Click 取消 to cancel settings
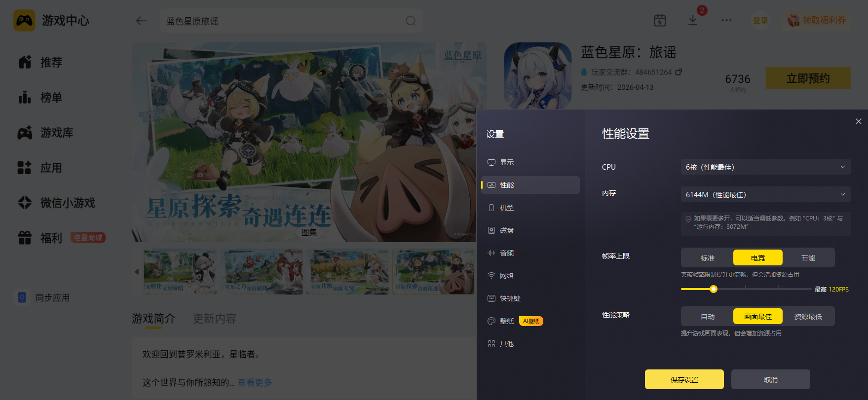 [771, 379]
